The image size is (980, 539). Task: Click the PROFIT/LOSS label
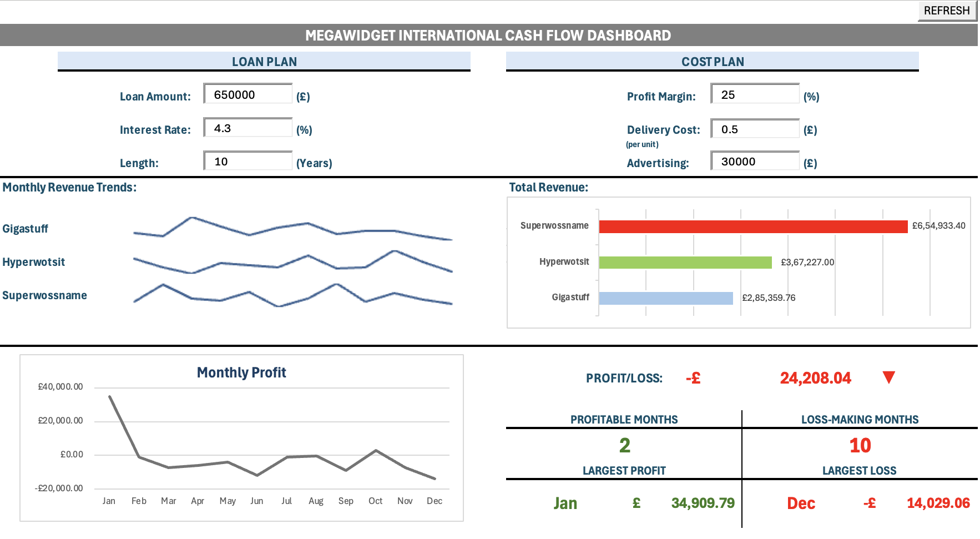pyautogui.click(x=624, y=379)
